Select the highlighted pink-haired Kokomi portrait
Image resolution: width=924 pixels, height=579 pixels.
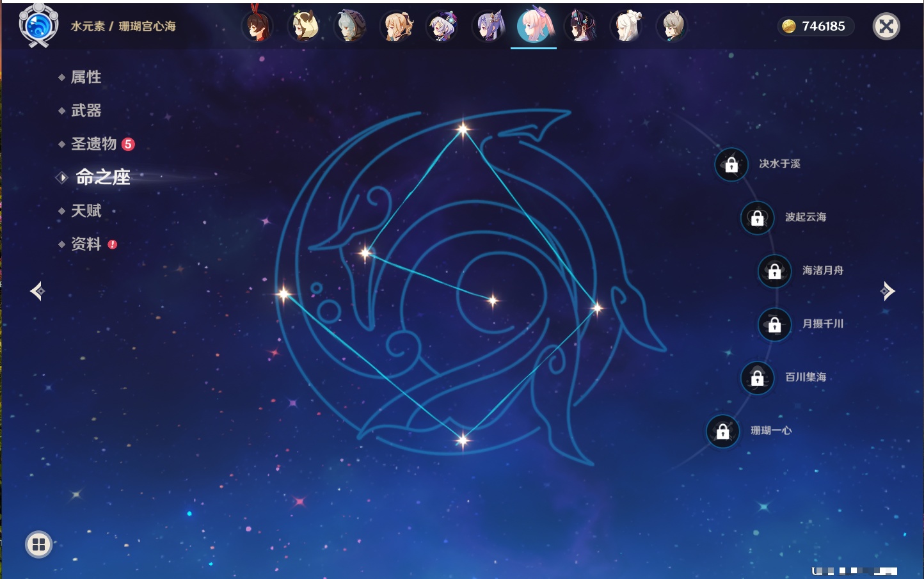click(x=534, y=26)
